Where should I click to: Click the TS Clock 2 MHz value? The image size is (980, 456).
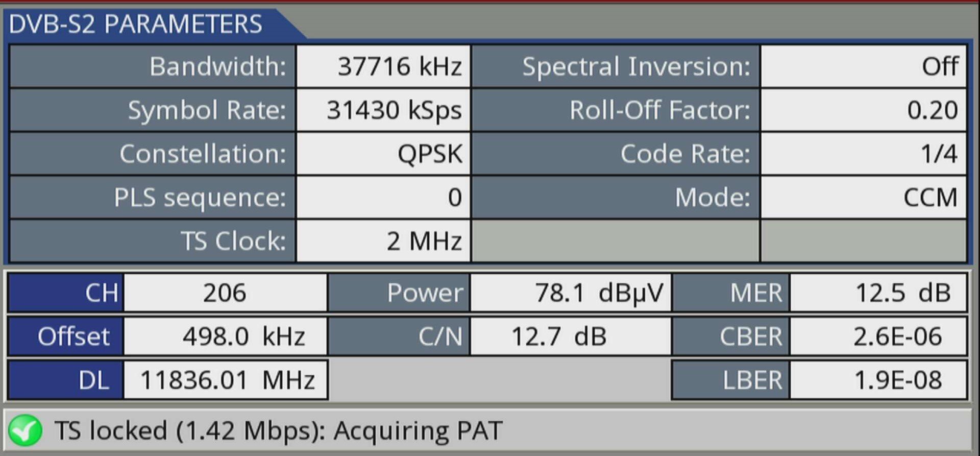point(383,241)
